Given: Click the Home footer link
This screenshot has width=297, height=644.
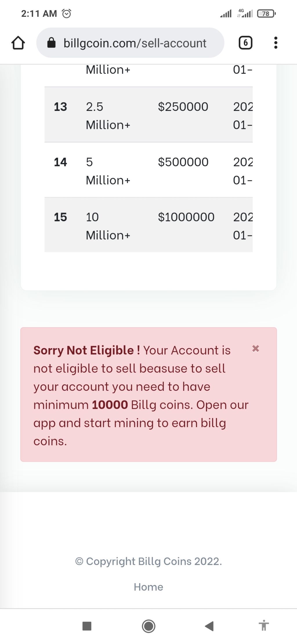Looking at the screenshot, I should [148, 587].
